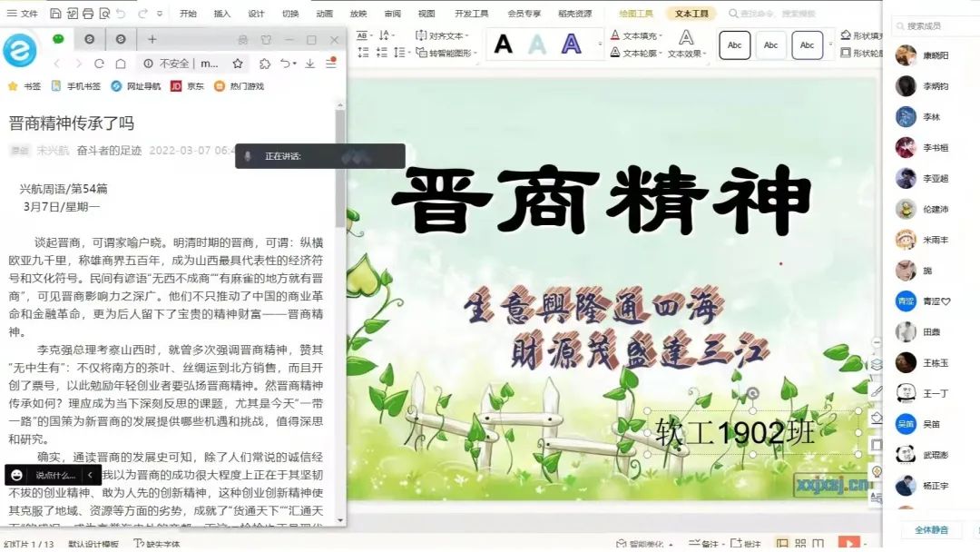
Task: Open the browser main menu icon
Action: click(x=331, y=64)
